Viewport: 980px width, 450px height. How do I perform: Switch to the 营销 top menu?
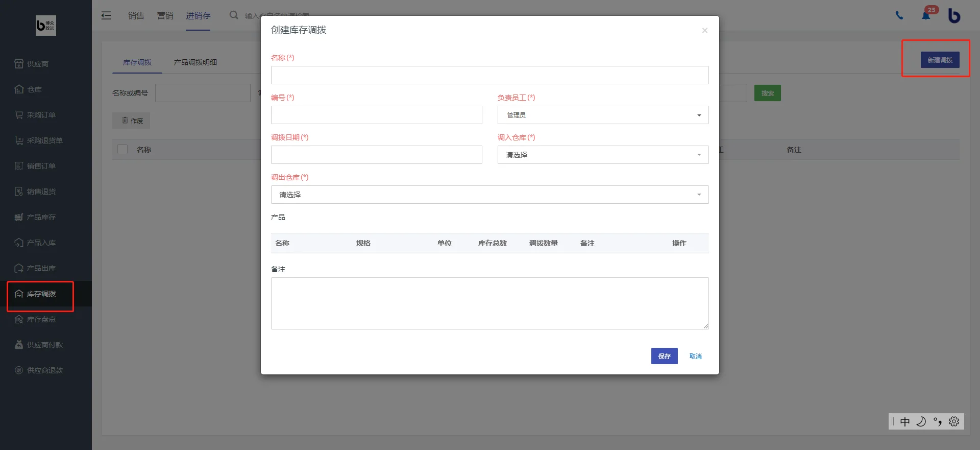pyautogui.click(x=165, y=16)
